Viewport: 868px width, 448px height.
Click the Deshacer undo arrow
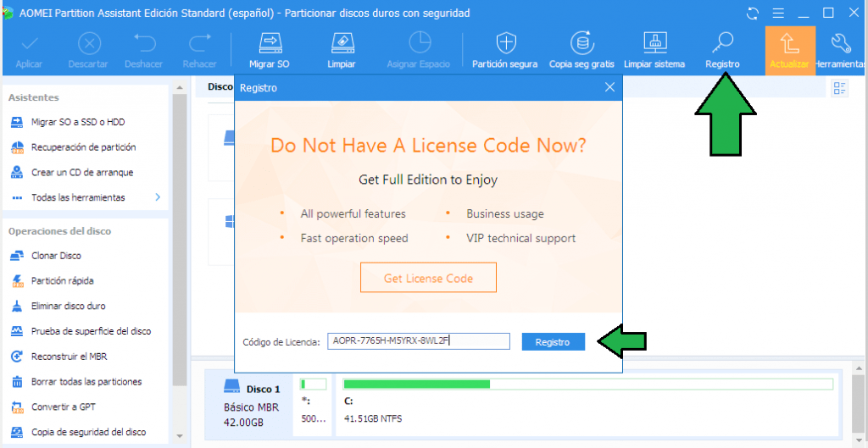144,44
